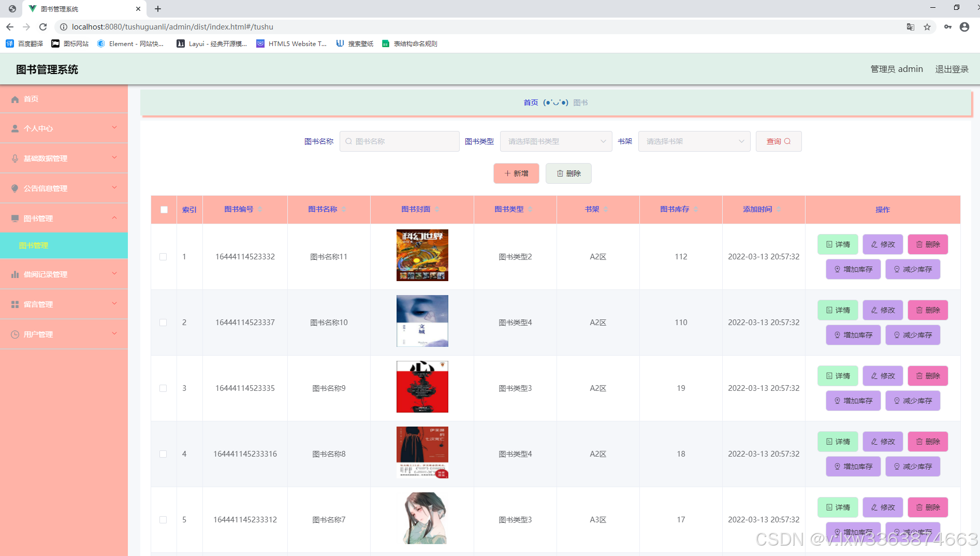This screenshot has height=556, width=980.
Task: Click the 新增 button to add a book
Action: [x=516, y=173]
